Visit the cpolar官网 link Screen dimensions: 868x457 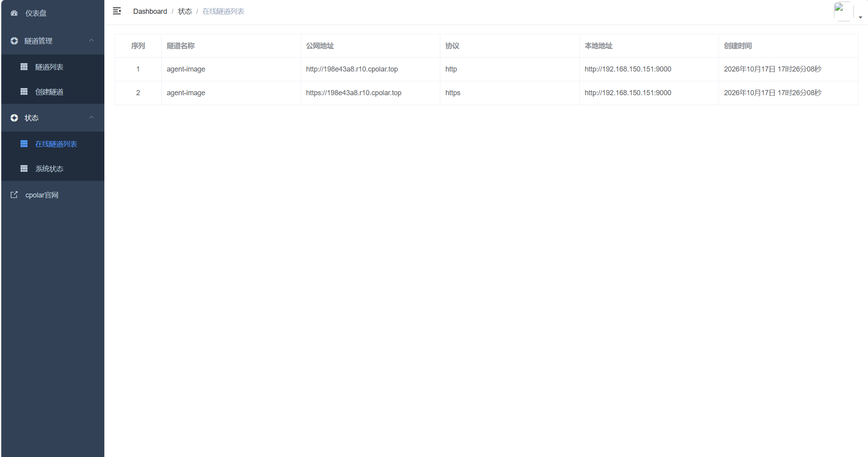point(53,195)
